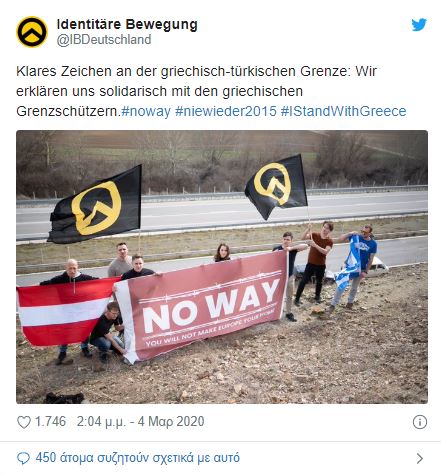Open the #noway hashtag
The height and width of the screenshot is (475, 441).
click(146, 111)
